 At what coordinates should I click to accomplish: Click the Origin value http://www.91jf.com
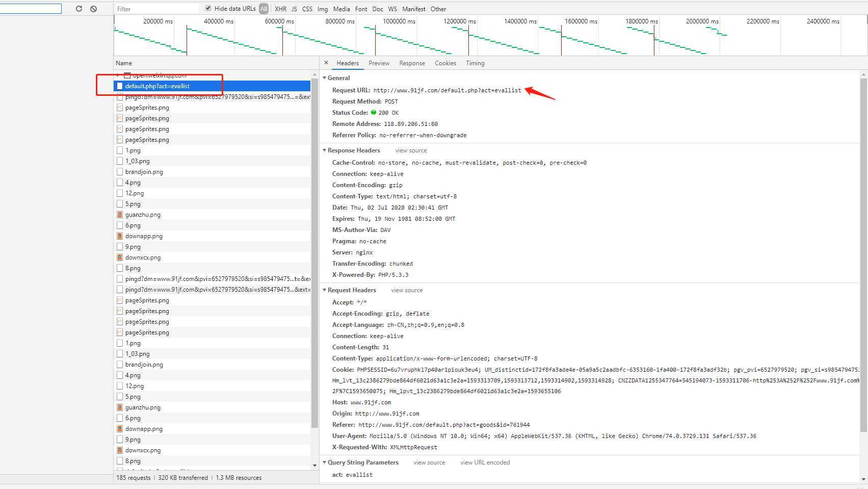[x=387, y=414]
